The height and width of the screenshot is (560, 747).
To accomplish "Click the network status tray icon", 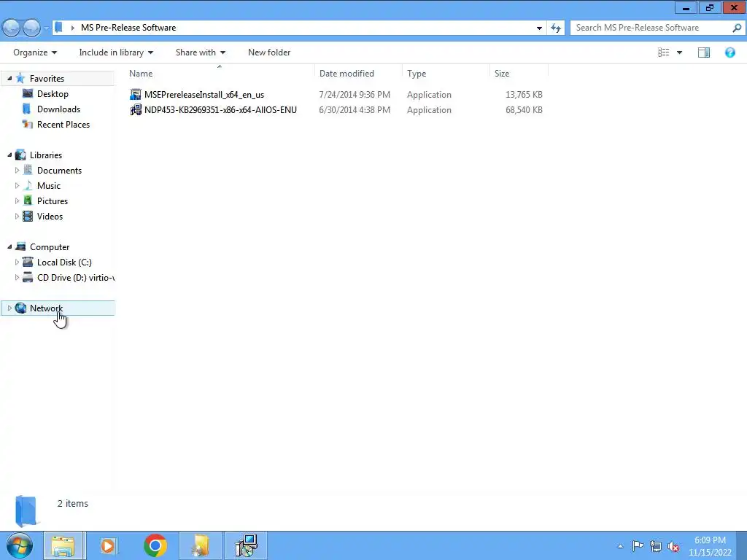I will 656,547.
